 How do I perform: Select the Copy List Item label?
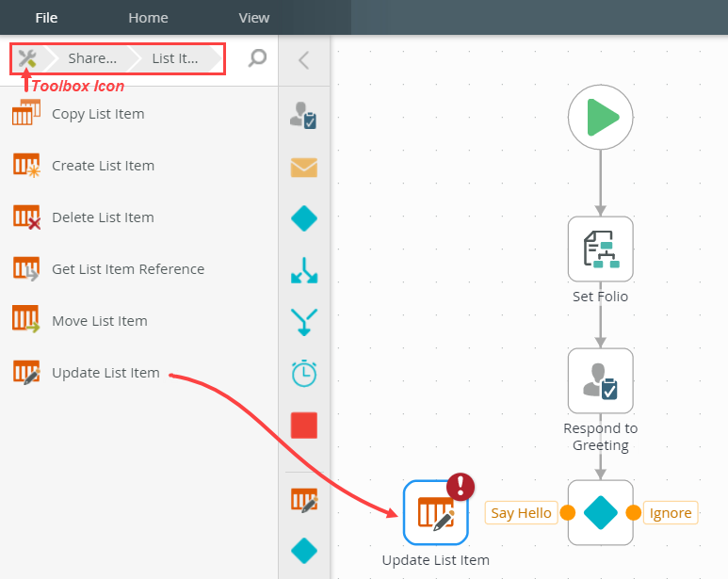(x=98, y=114)
